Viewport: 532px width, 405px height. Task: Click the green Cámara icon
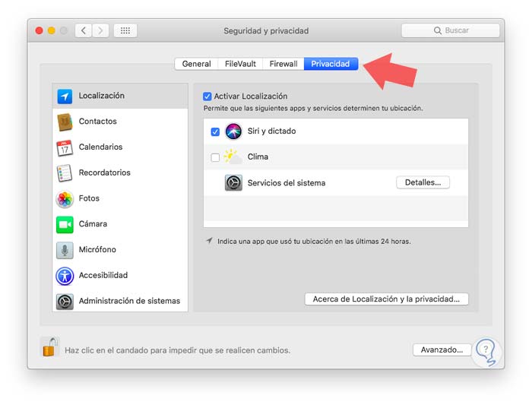pos(65,225)
